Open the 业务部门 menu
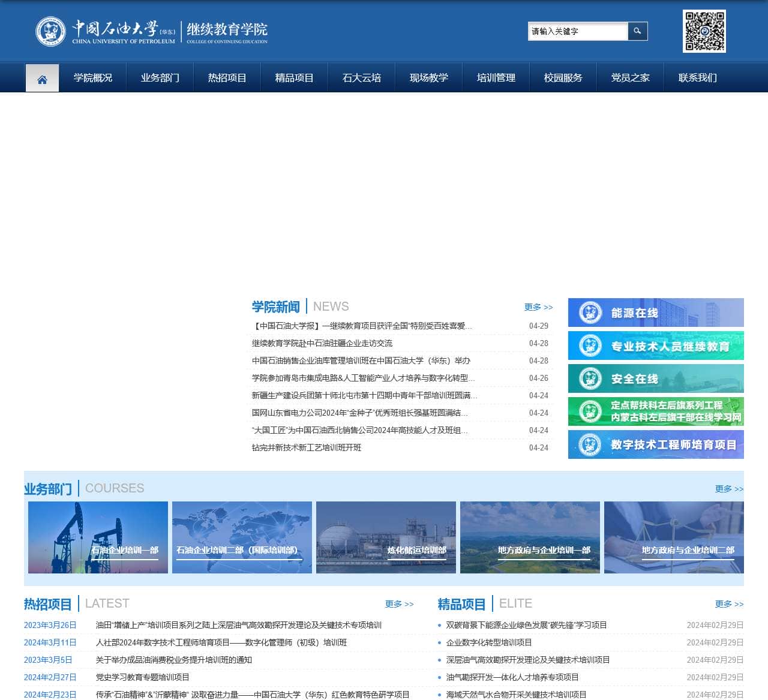Screen dimensions: 768x700 tap(160, 78)
